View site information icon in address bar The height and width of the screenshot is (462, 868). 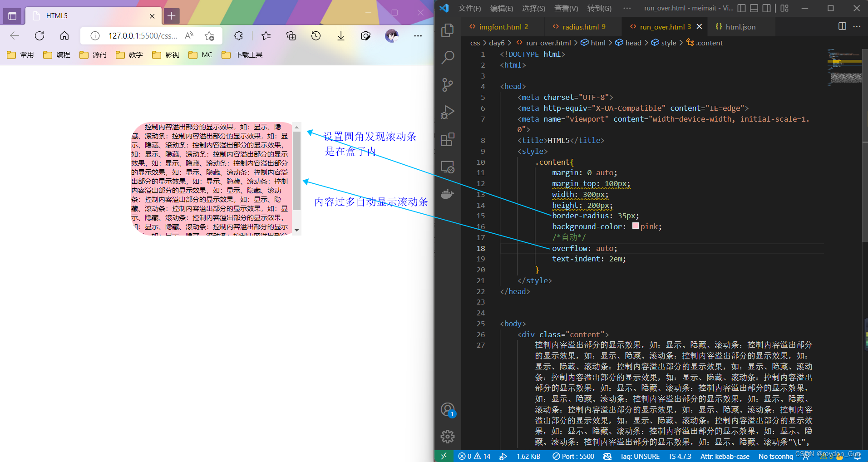click(95, 36)
